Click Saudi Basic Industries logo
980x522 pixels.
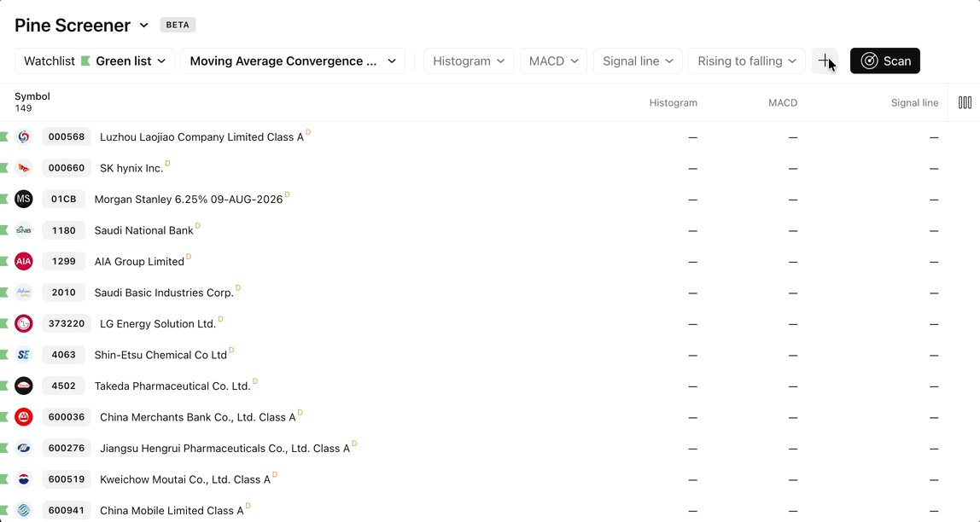click(24, 293)
